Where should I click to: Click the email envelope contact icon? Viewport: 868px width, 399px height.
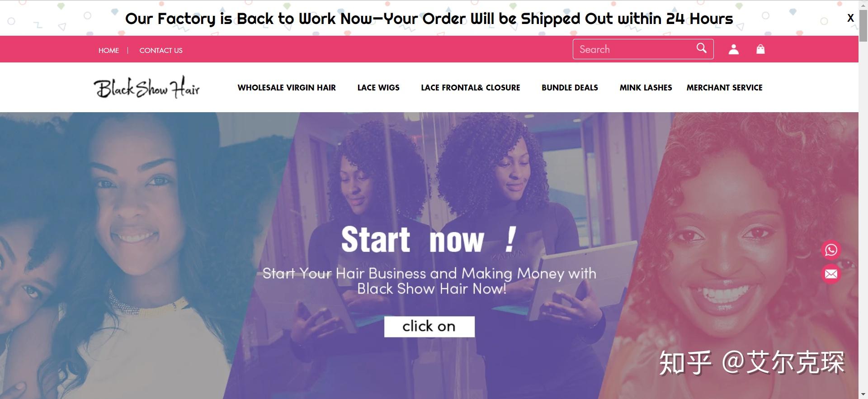[831, 274]
